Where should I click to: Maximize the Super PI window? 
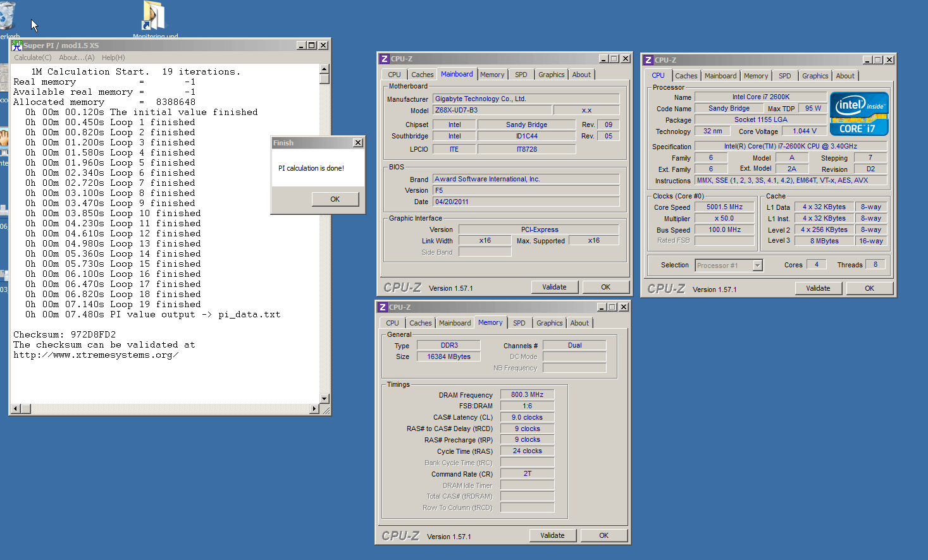pos(311,46)
